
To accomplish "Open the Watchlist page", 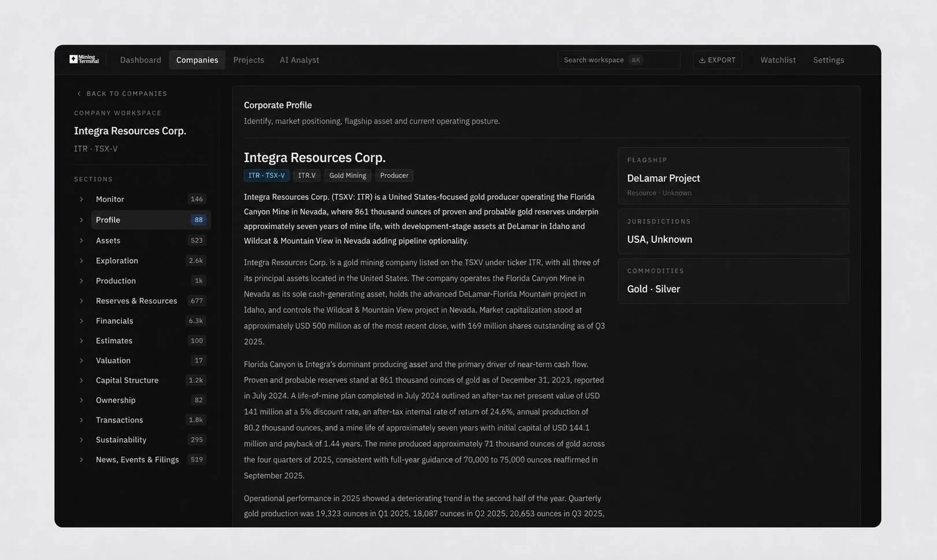I will 778,60.
